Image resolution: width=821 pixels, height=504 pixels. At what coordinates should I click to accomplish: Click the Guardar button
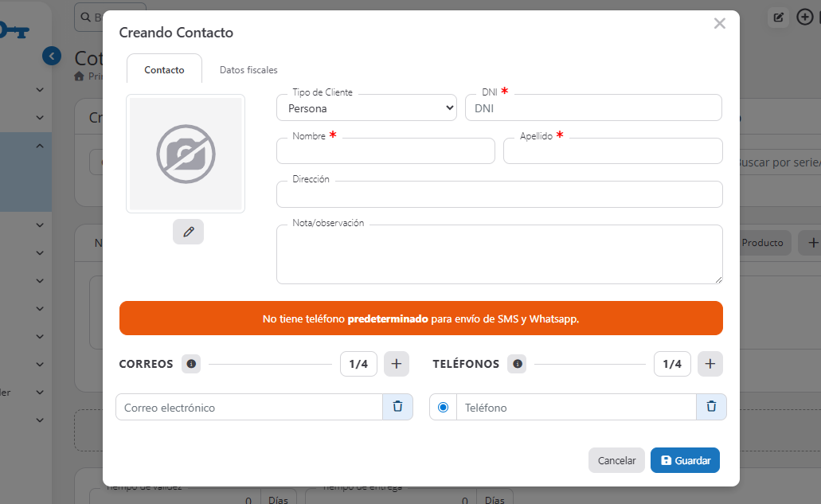(685, 460)
